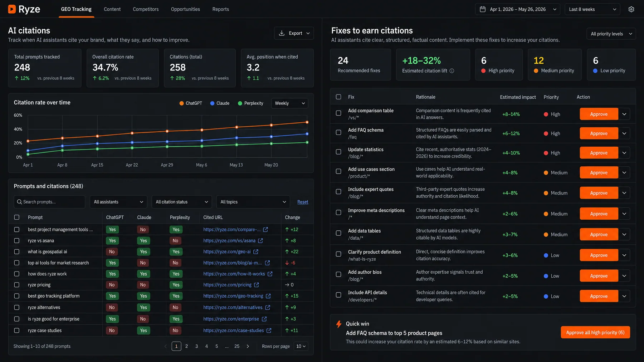Click the Reset filters link

(303, 202)
